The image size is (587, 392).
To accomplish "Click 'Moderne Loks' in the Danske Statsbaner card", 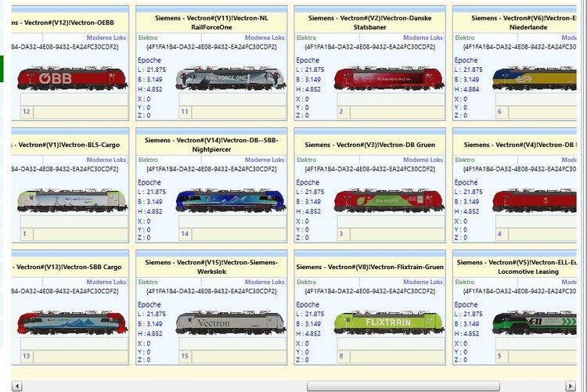I will [423, 38].
